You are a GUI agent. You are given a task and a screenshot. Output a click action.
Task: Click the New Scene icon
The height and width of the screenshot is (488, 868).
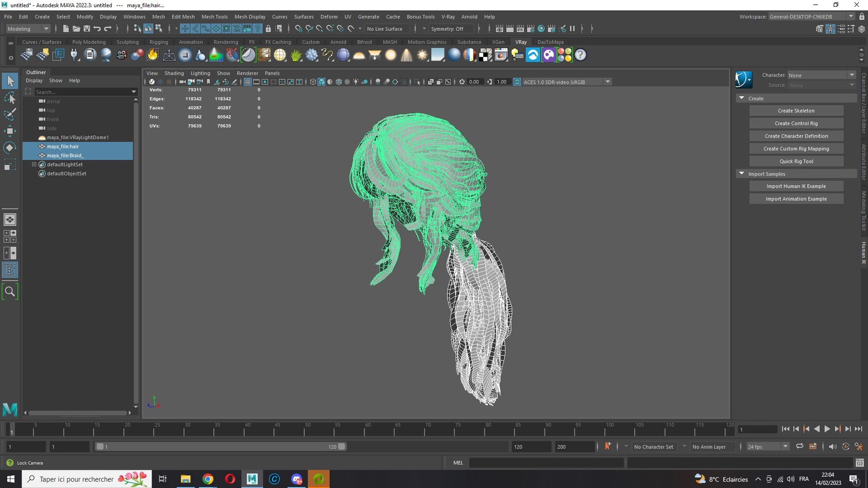click(66, 29)
